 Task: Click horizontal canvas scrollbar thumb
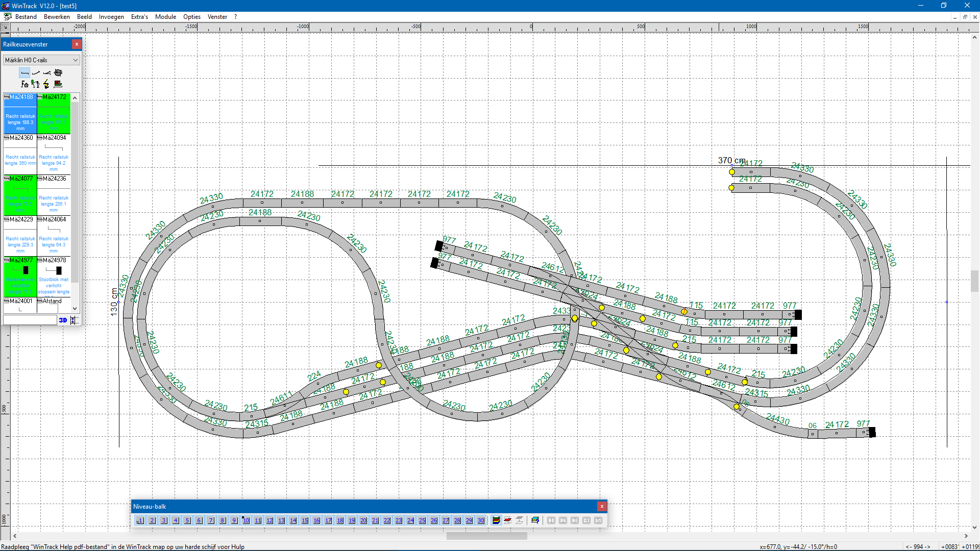[x=486, y=536]
